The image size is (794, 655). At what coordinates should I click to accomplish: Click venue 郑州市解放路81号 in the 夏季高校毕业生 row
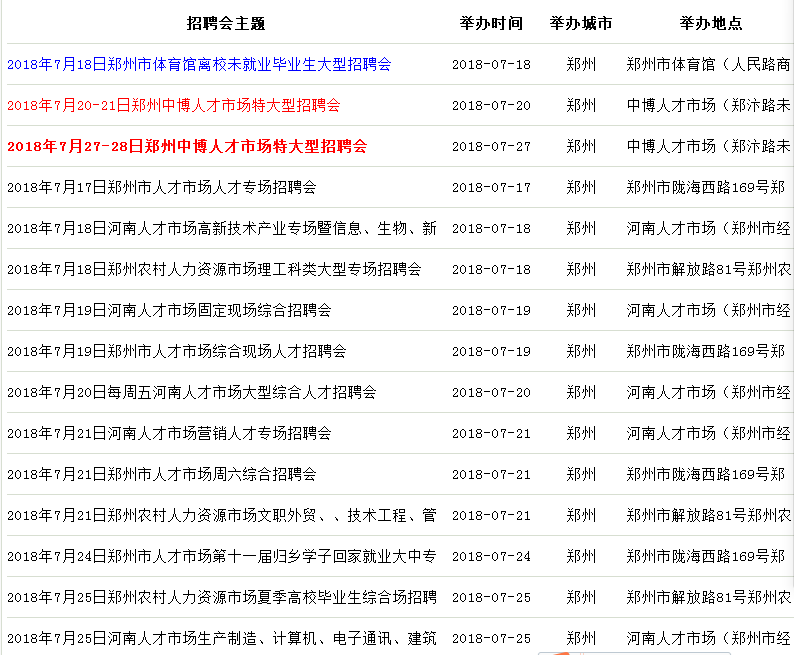(708, 597)
